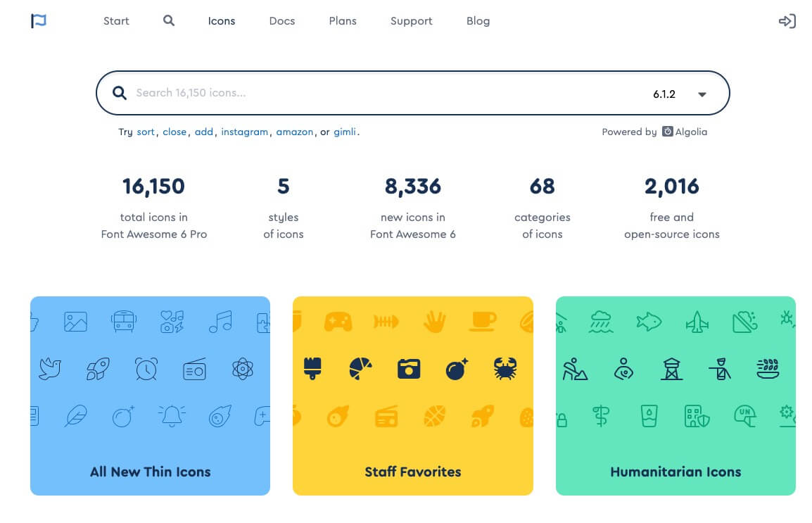The height and width of the screenshot is (523, 812).
Task: Click the version dropdown arrow
Action: 702,95
